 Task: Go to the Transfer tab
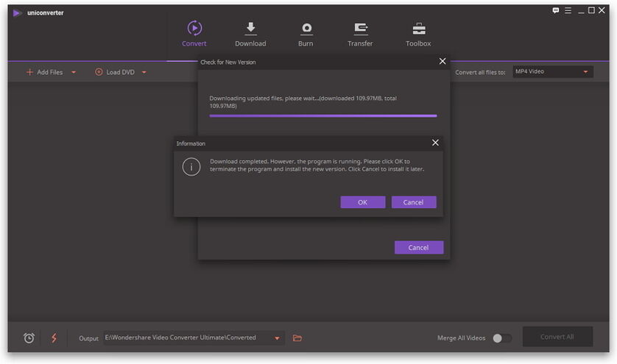[360, 35]
